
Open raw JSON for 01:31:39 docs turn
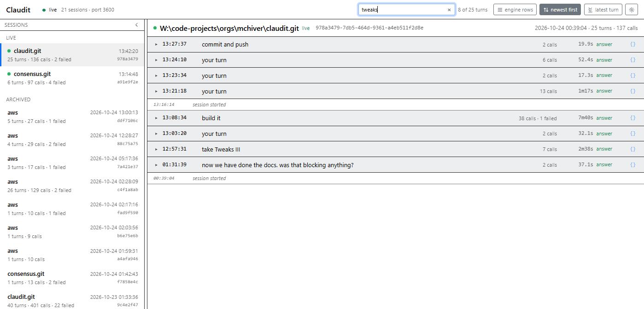click(632, 165)
